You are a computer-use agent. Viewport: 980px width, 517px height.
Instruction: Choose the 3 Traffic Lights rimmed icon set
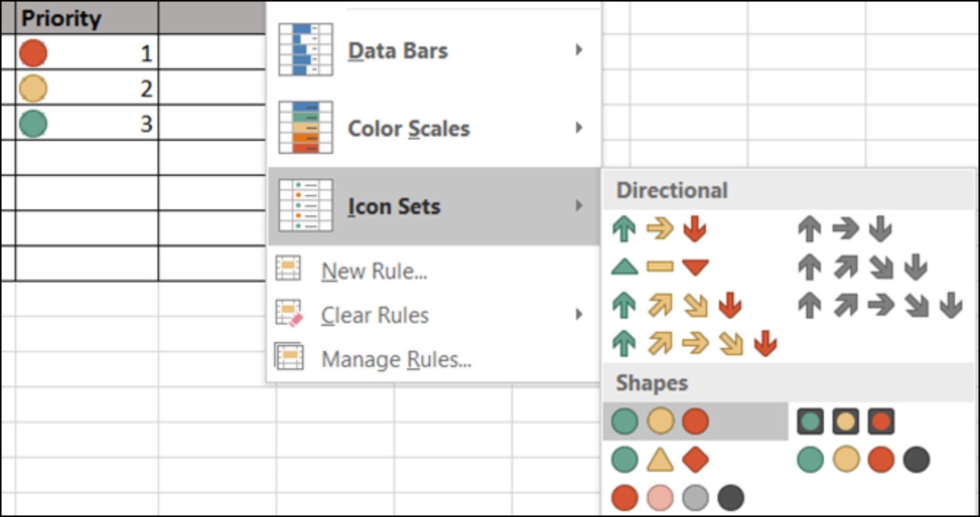coord(845,421)
